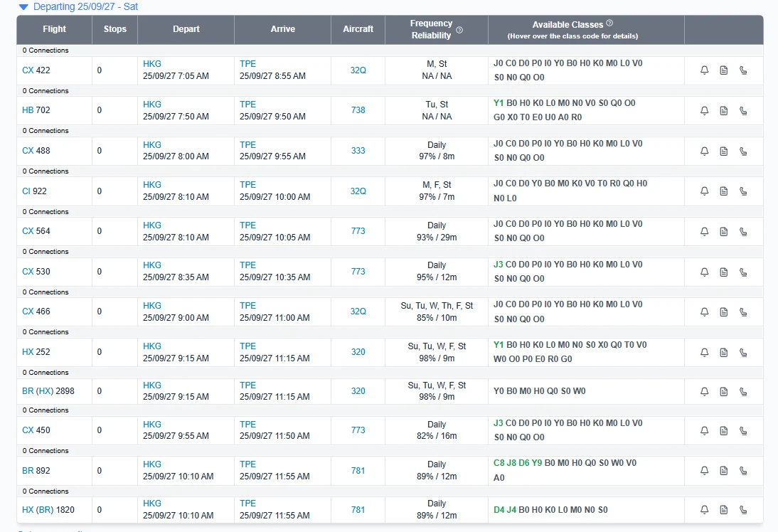Click phone icon in BR 892 row
Image resolution: width=778 pixels, height=532 pixels.
[x=742, y=470]
